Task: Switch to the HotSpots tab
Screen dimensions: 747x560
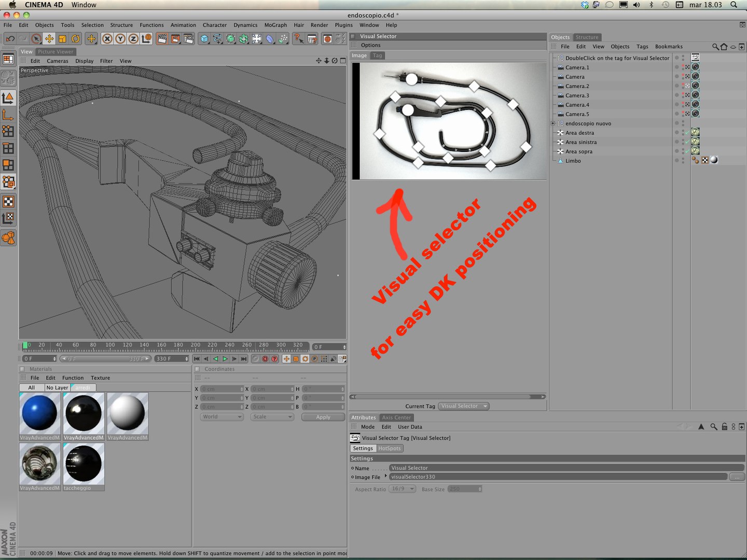Action: [x=390, y=449]
